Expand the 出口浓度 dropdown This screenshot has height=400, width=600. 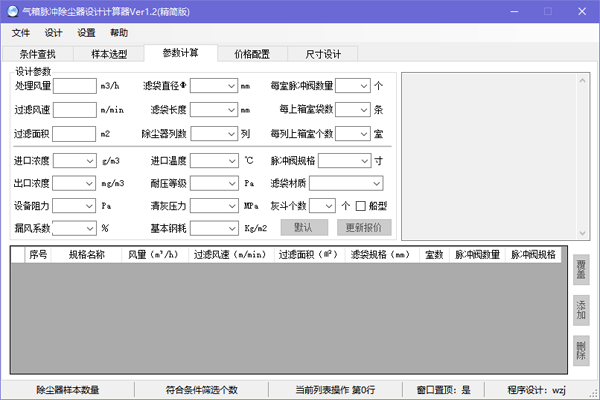point(74,183)
